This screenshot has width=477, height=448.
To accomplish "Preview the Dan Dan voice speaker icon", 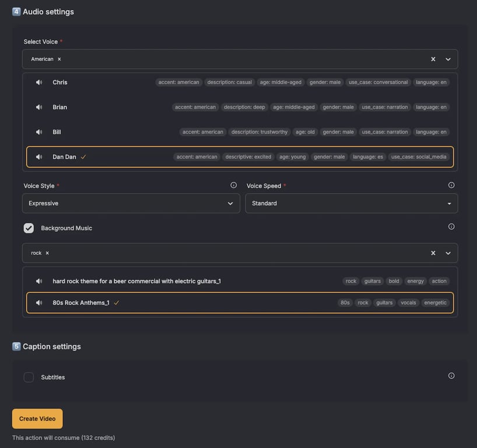I will point(39,157).
